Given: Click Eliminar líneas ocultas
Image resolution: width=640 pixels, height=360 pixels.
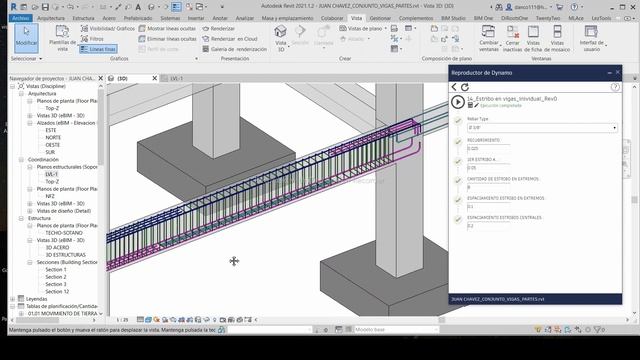Looking at the screenshot, I should [x=167, y=39].
